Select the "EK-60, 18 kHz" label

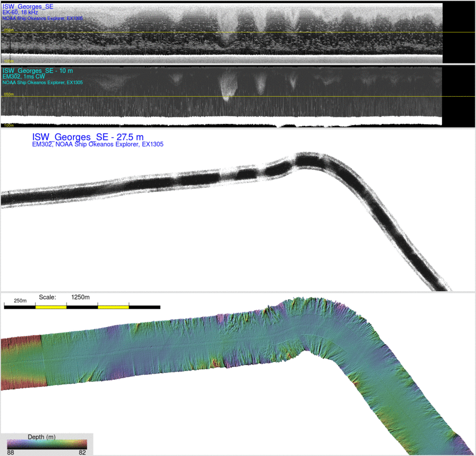pyautogui.click(x=20, y=13)
